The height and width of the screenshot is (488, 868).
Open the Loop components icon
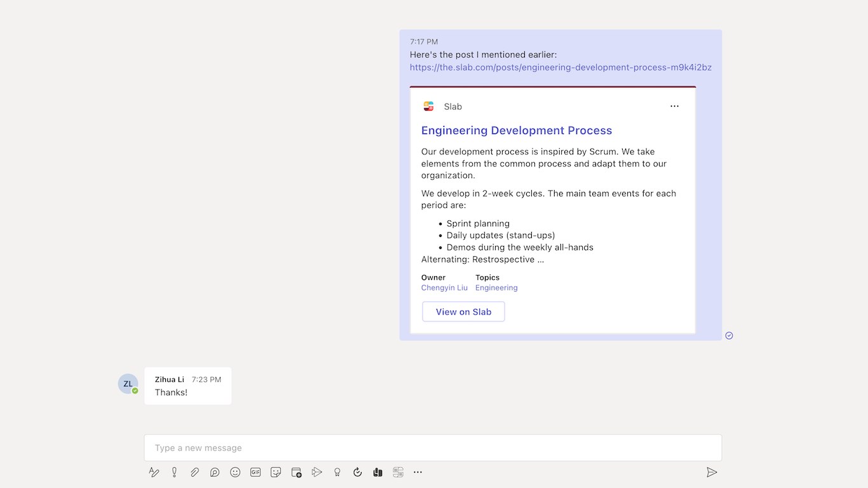pos(215,472)
